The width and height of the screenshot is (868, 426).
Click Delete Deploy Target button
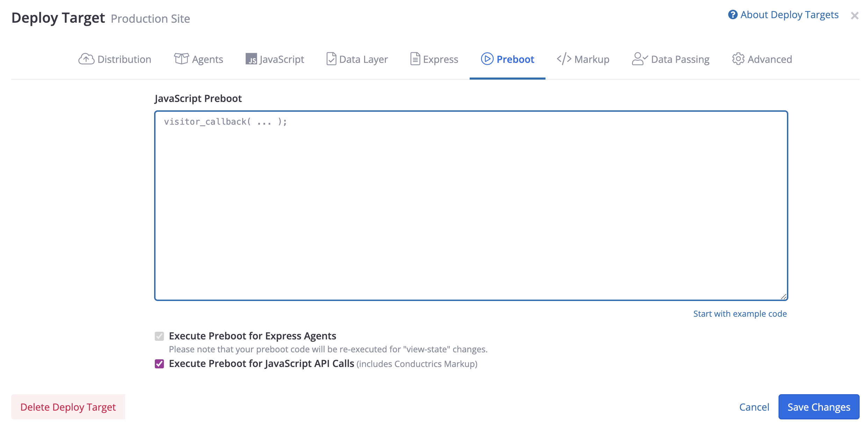click(68, 407)
